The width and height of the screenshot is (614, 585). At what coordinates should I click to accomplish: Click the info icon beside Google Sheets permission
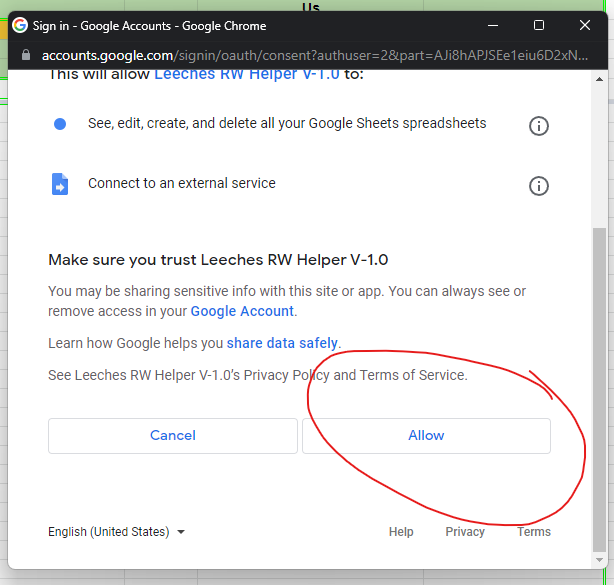point(538,125)
